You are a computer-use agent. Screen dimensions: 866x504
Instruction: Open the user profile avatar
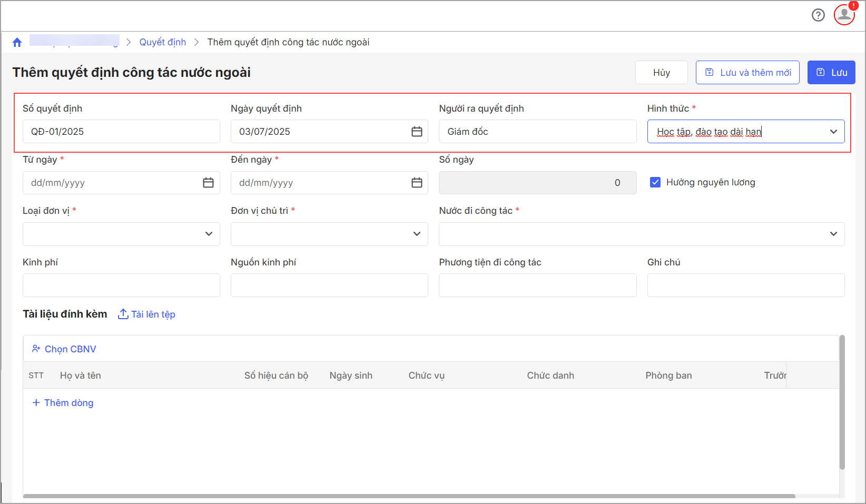(844, 15)
